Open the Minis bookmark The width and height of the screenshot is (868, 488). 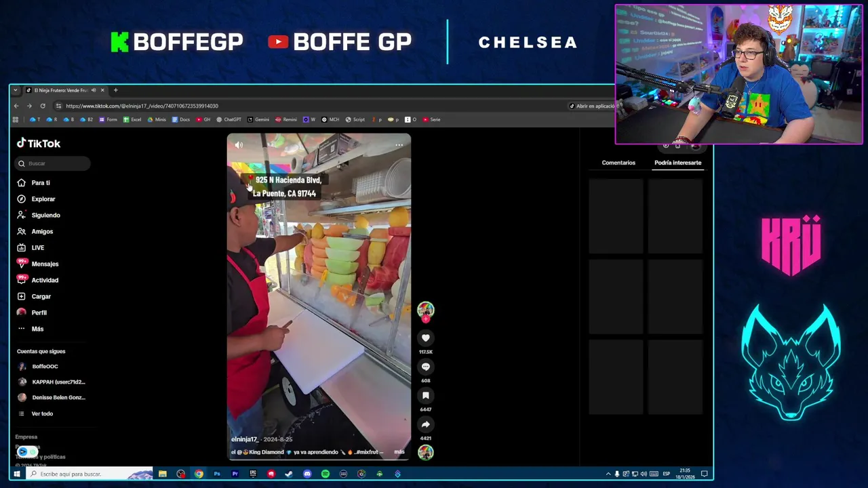pyautogui.click(x=157, y=120)
